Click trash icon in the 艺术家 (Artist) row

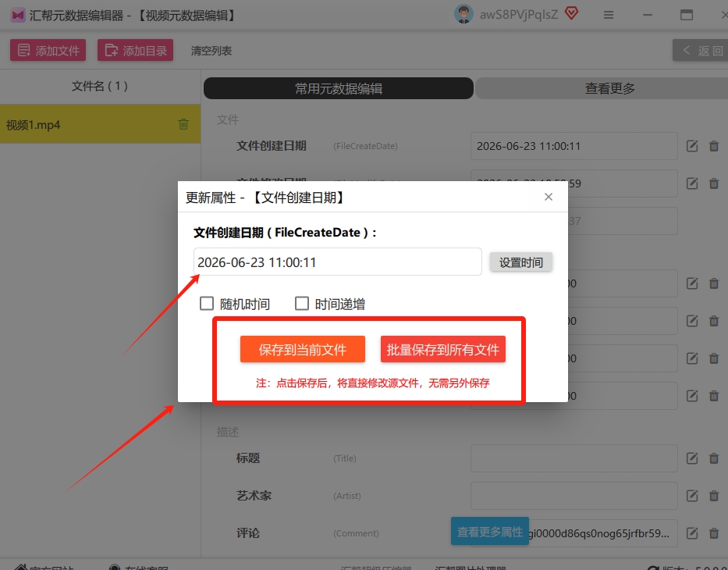(714, 496)
